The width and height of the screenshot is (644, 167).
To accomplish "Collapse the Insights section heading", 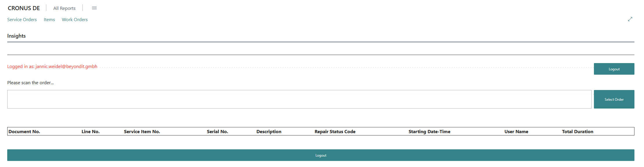I will 16,36.
